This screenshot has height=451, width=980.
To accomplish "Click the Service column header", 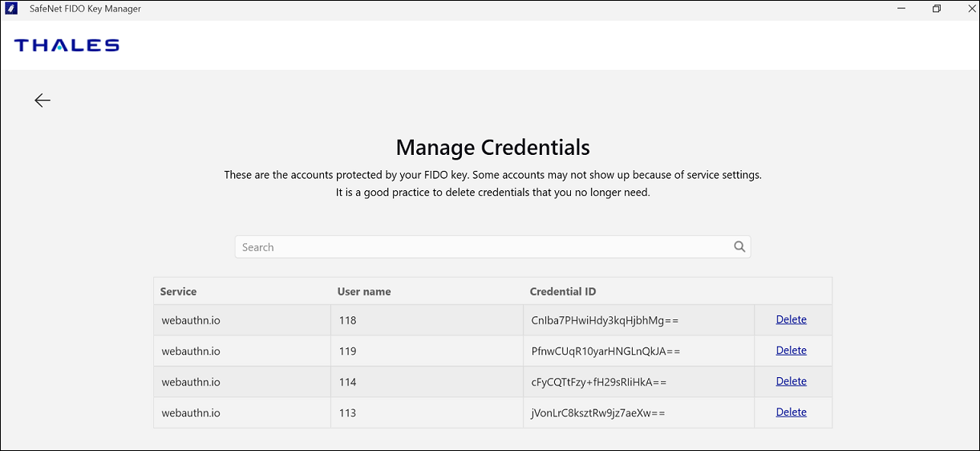I will click(x=178, y=291).
